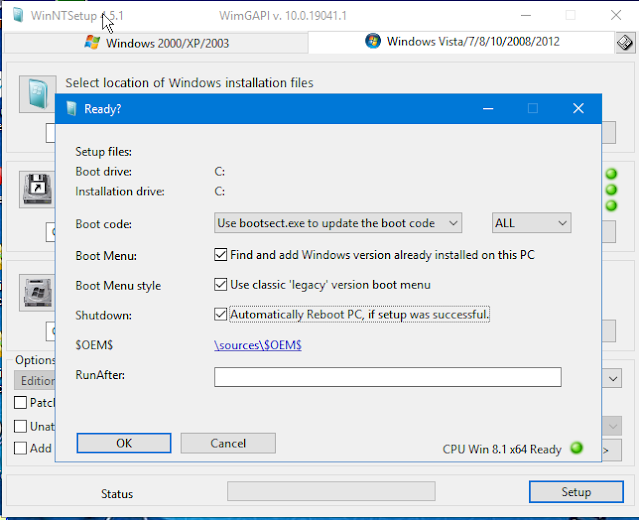Image resolution: width=639 pixels, height=520 pixels.
Task: Expand the Edition dropdown arrow in Options
Action: (613, 379)
